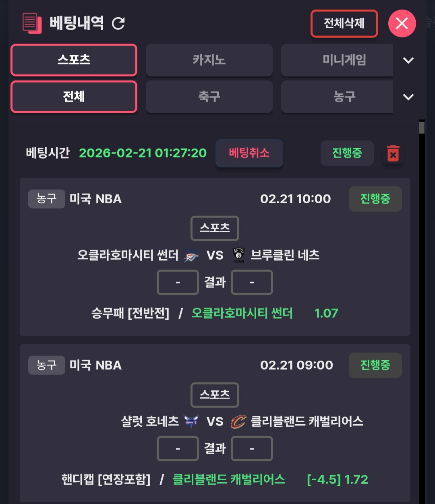Filter bets by 축구
435x504 pixels.
pos(209,97)
